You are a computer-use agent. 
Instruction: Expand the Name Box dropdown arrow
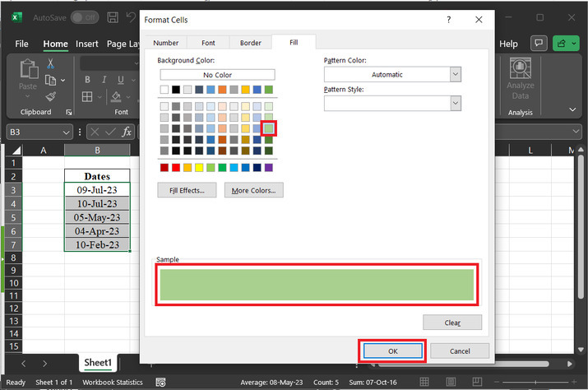[x=66, y=132]
